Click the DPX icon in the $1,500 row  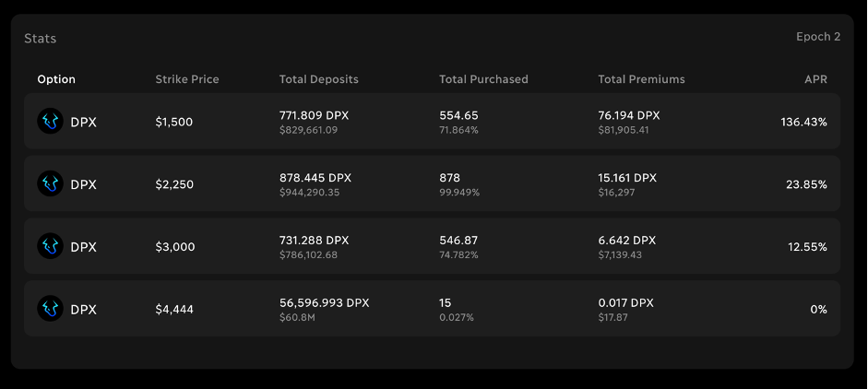tap(50, 122)
